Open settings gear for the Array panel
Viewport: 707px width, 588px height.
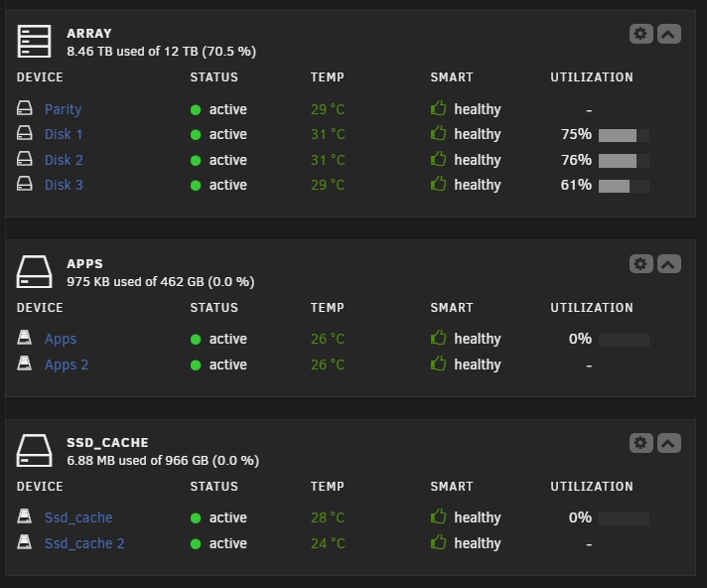click(x=640, y=34)
